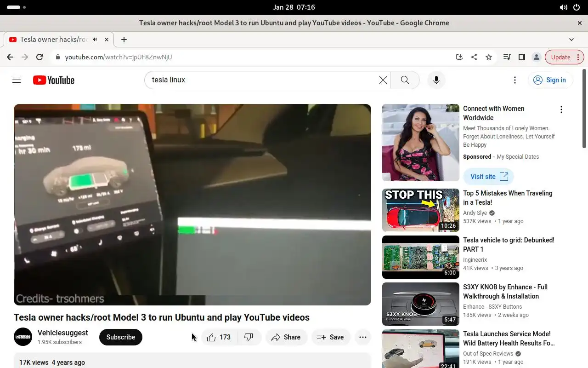
Task: Focus the Chrome address bar URL
Action: click(x=119, y=57)
